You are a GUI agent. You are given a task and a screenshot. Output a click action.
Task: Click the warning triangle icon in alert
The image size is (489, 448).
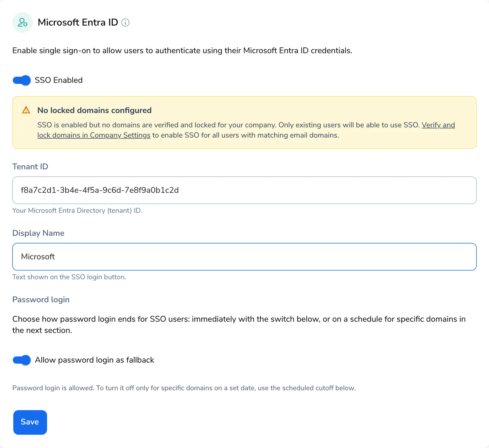pos(26,110)
